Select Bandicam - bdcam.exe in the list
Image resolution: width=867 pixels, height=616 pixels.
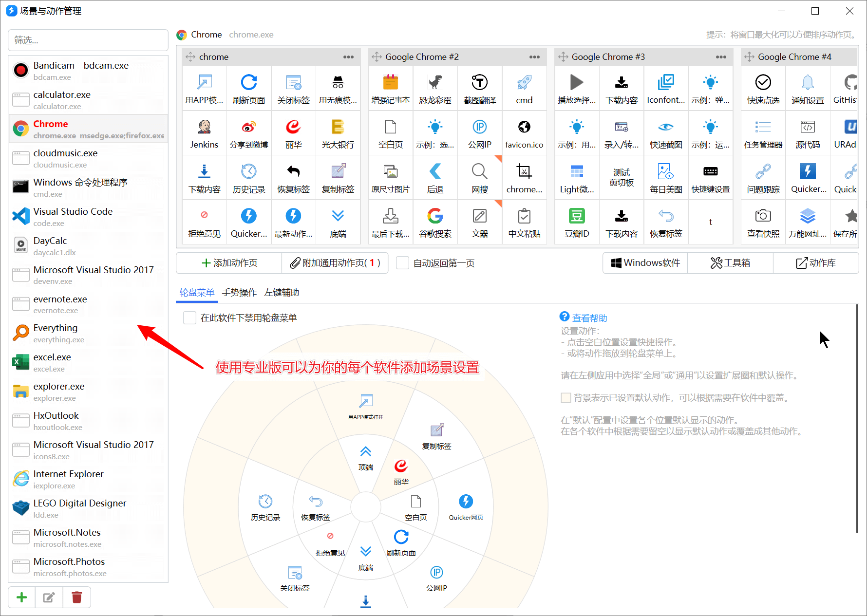click(88, 71)
